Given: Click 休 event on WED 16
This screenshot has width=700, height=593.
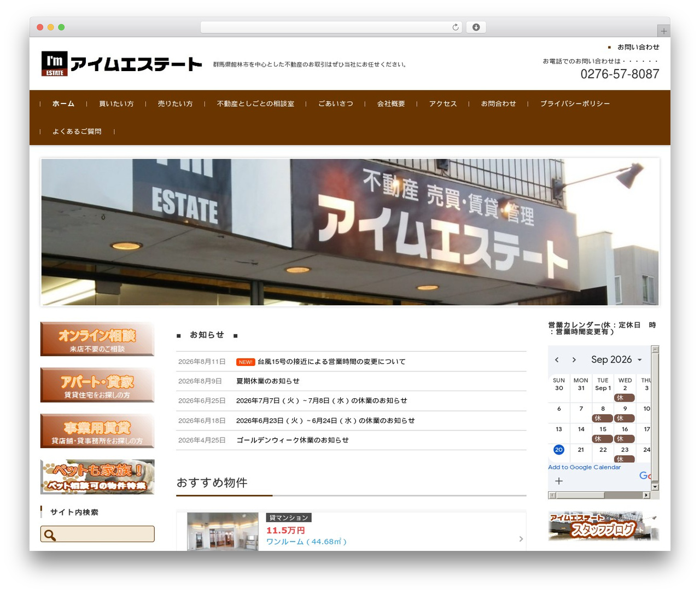Looking at the screenshot, I should coord(624,439).
